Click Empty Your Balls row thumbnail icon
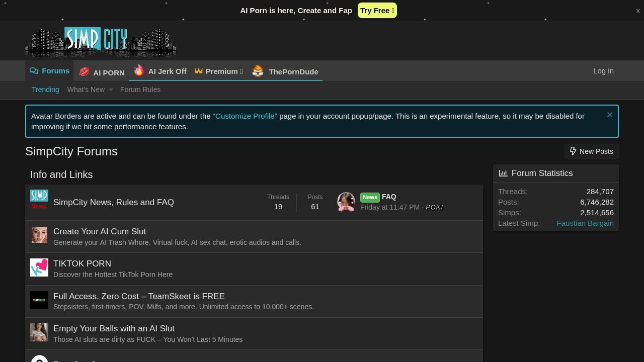This screenshot has height=362, width=644. pos(39,332)
